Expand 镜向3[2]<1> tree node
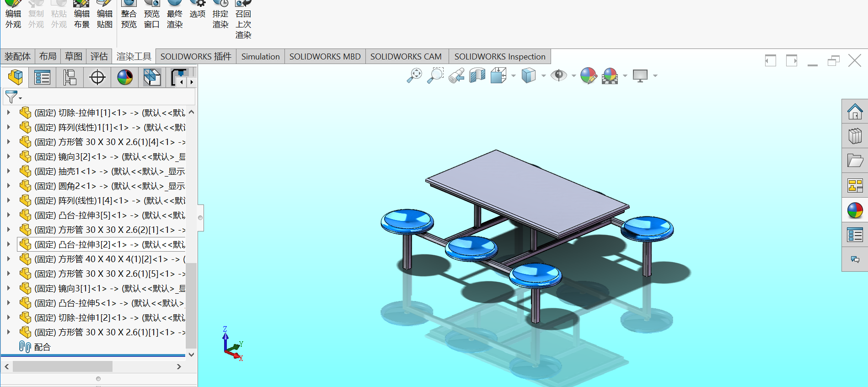This screenshot has width=868, height=387. [x=8, y=156]
